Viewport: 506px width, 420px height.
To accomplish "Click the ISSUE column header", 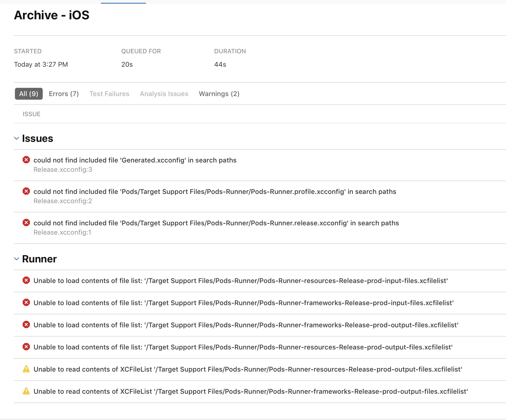I will coord(31,114).
